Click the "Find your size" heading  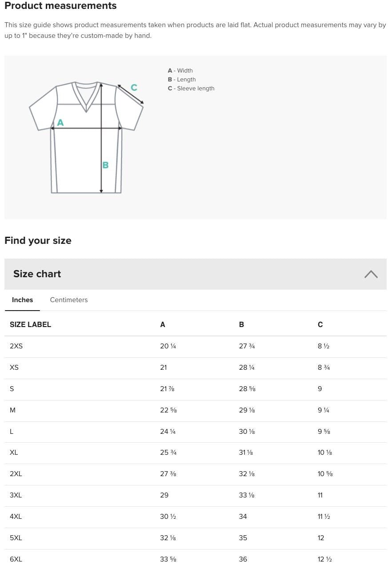pyautogui.click(x=38, y=241)
